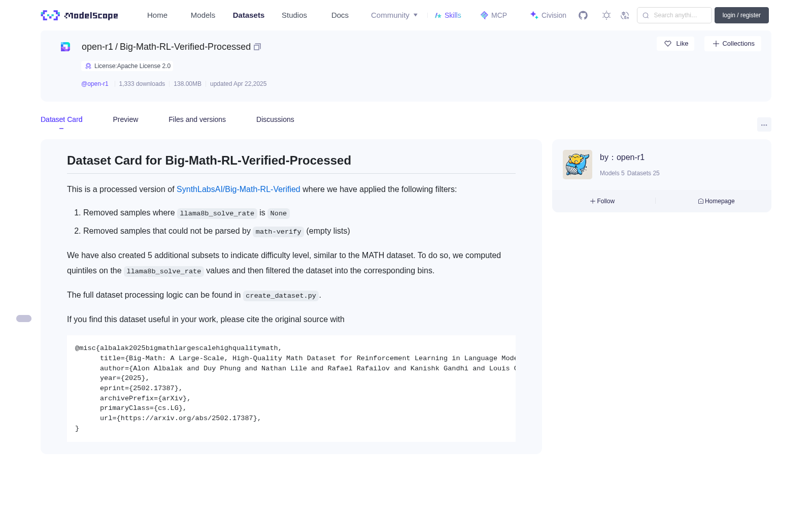Click the 138.00MB size text
The width and height of the screenshot is (812, 508).
click(187, 84)
